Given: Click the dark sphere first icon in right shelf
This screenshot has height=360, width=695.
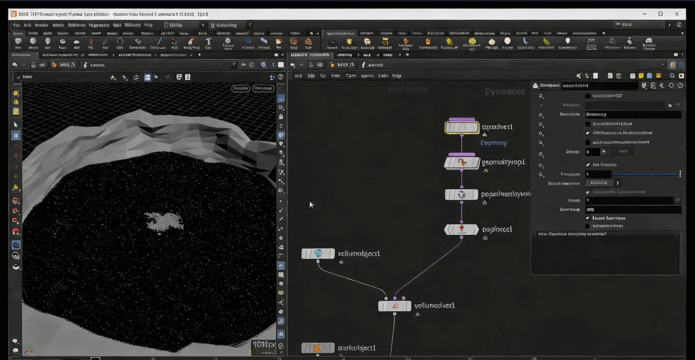Looking at the screenshot, I should pyautogui.click(x=332, y=41).
